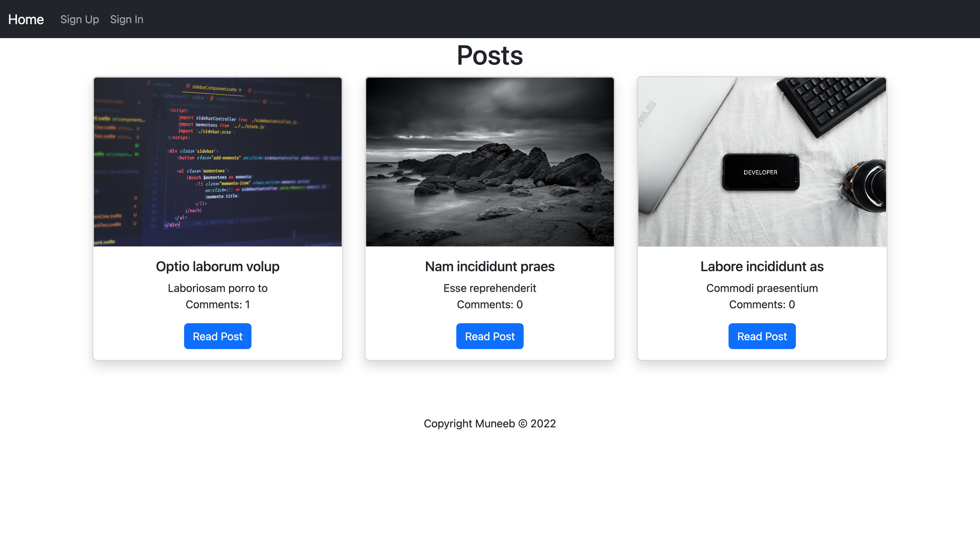980x558 pixels.
Task: Click Read Post under Optio laborum volup
Action: point(217,336)
